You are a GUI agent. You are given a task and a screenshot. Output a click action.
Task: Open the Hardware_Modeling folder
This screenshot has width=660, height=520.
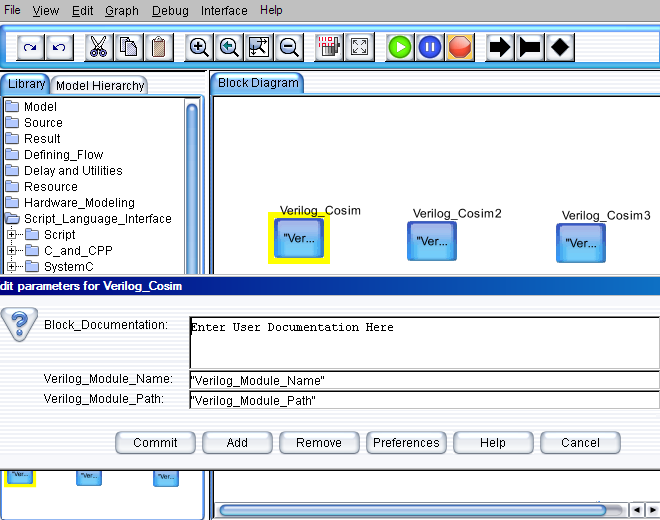click(x=70, y=203)
